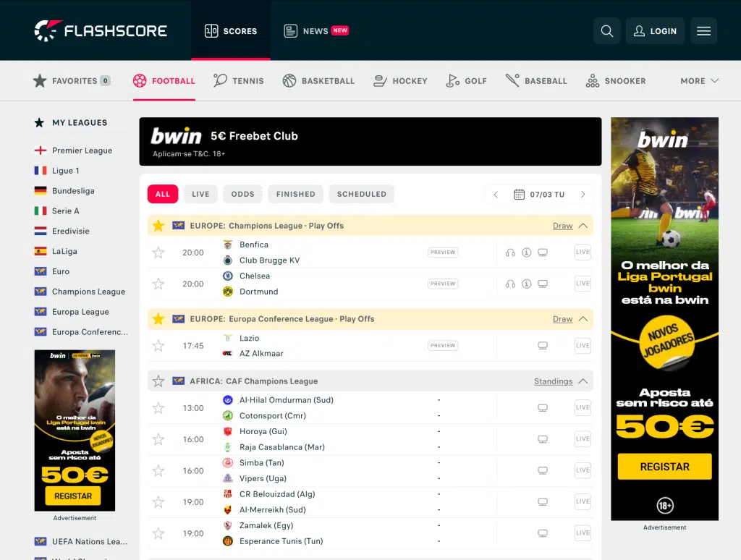Image resolution: width=741 pixels, height=560 pixels.
Task: Open the search magnifier icon
Action: [x=607, y=31]
